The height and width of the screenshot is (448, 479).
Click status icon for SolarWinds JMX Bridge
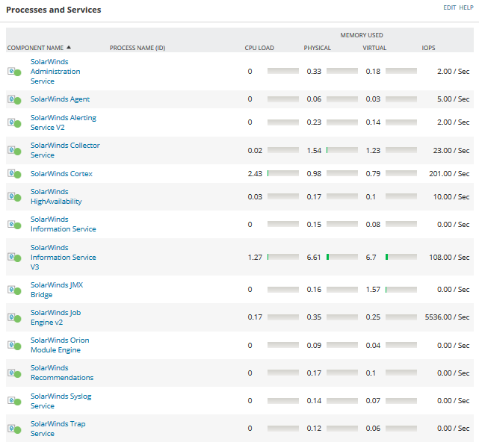(14, 290)
